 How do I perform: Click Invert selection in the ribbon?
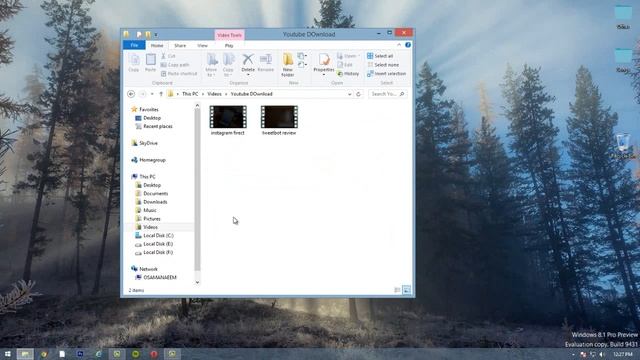pyautogui.click(x=387, y=74)
